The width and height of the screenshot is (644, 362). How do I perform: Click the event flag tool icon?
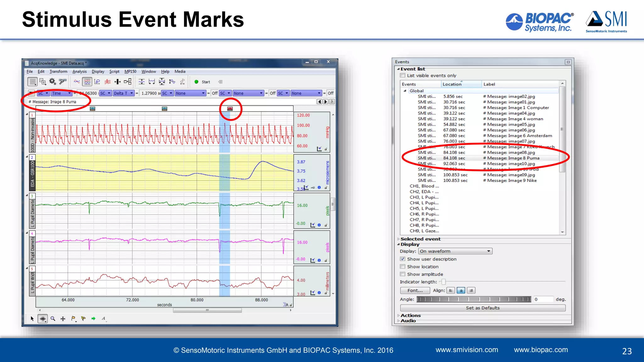click(73, 319)
